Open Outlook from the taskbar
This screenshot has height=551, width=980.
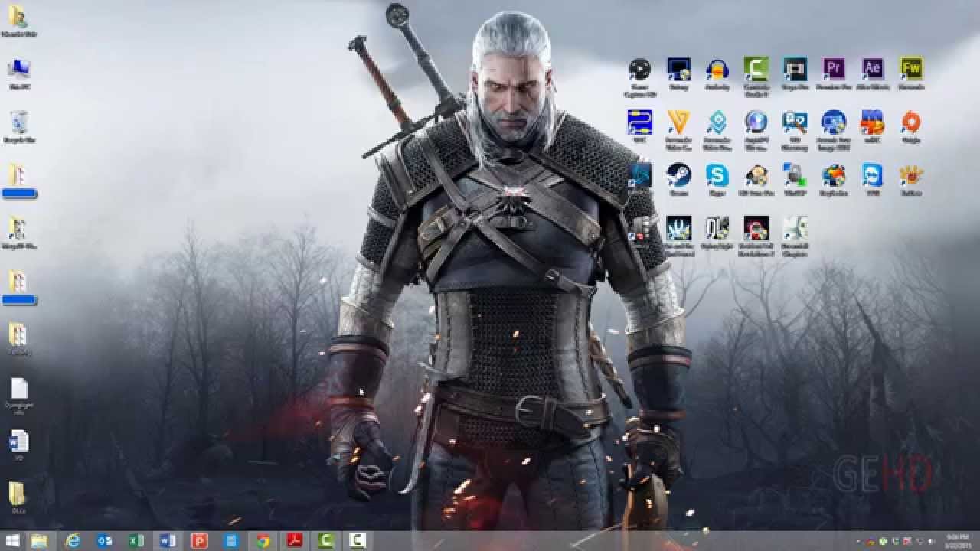point(105,541)
